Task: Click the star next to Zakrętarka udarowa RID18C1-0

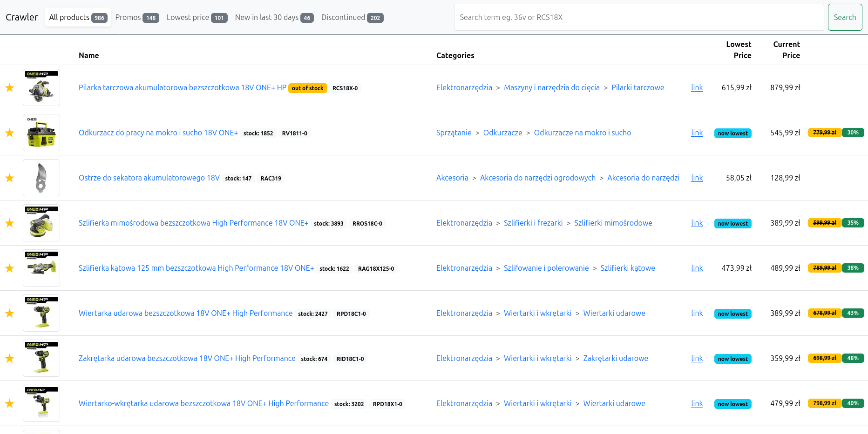Action: [9, 358]
